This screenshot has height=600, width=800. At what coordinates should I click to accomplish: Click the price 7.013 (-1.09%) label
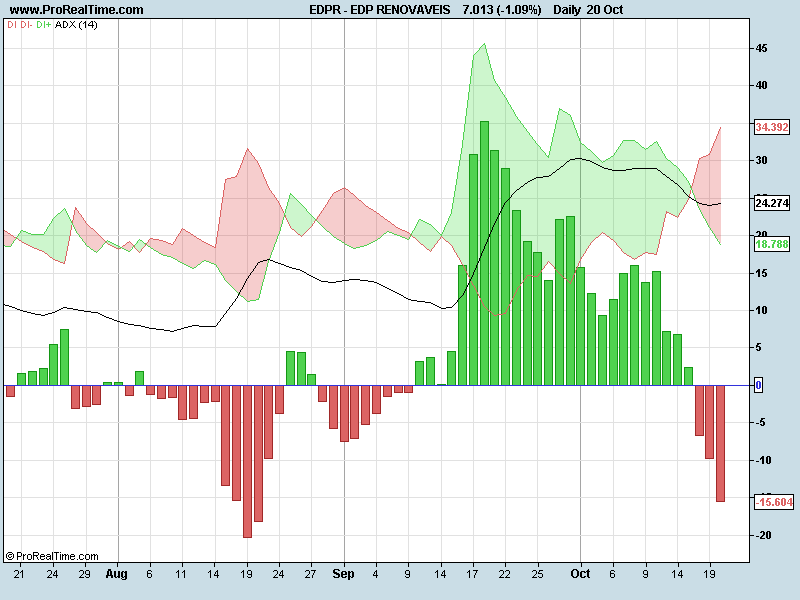pyautogui.click(x=502, y=10)
